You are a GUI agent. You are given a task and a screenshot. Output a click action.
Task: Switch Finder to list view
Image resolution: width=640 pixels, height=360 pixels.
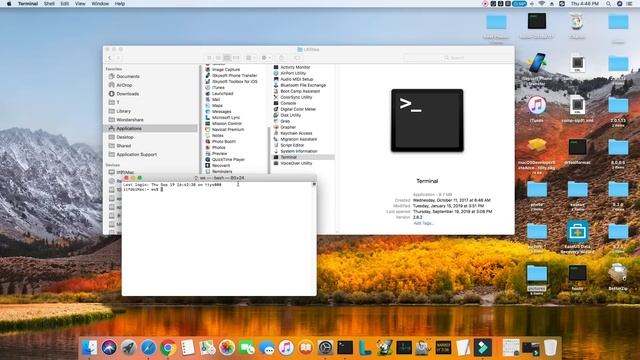click(218, 58)
